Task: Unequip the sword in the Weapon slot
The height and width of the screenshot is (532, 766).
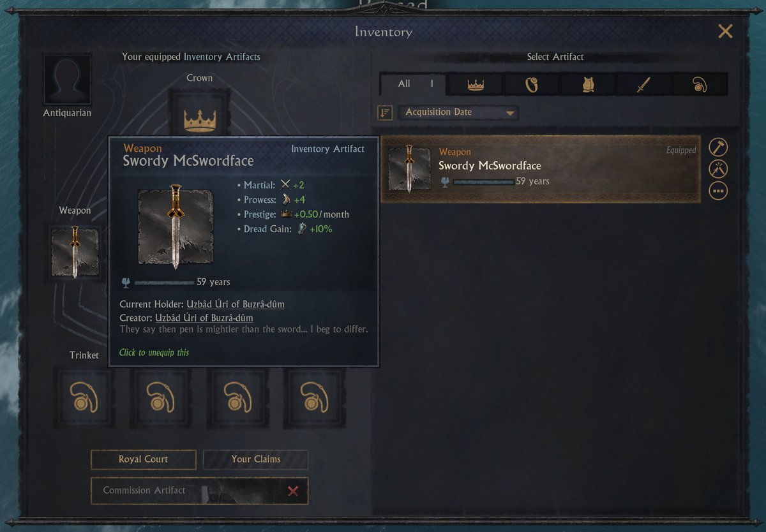Action: (x=75, y=251)
